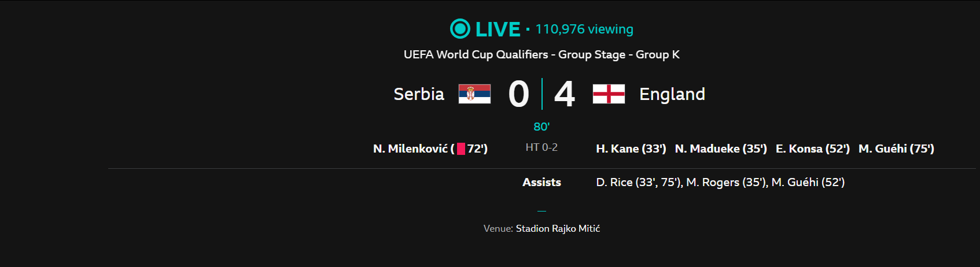The height and width of the screenshot is (267, 980).
Task: Click the Assists label
Action: pyautogui.click(x=541, y=182)
